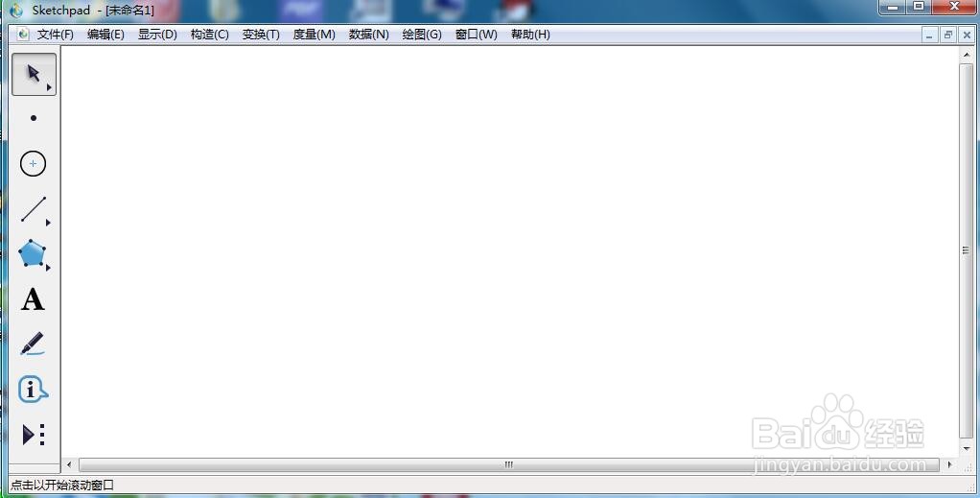
Task: Minimize the Sketchpad main window
Action: 893,7
